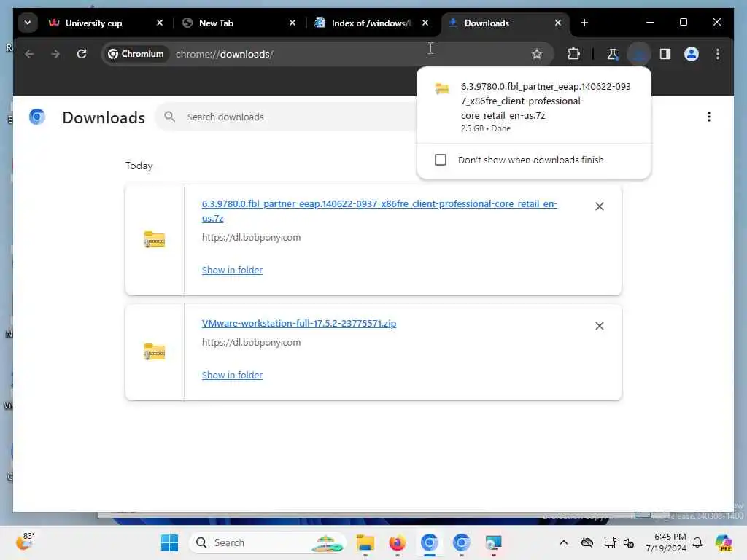This screenshot has width=747, height=560.
Task: Toggle the downloads bubble toolbar button
Action: [639, 54]
